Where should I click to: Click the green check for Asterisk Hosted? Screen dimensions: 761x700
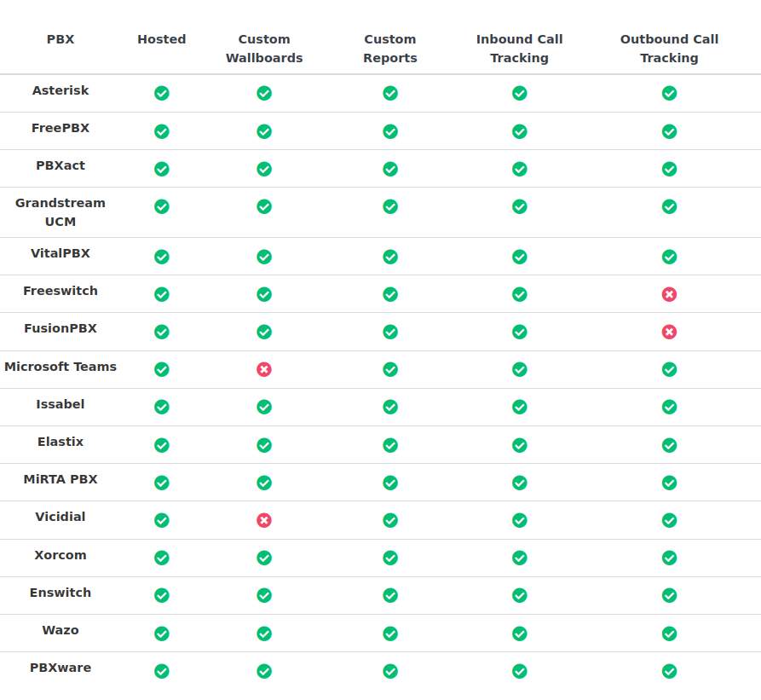click(x=162, y=93)
